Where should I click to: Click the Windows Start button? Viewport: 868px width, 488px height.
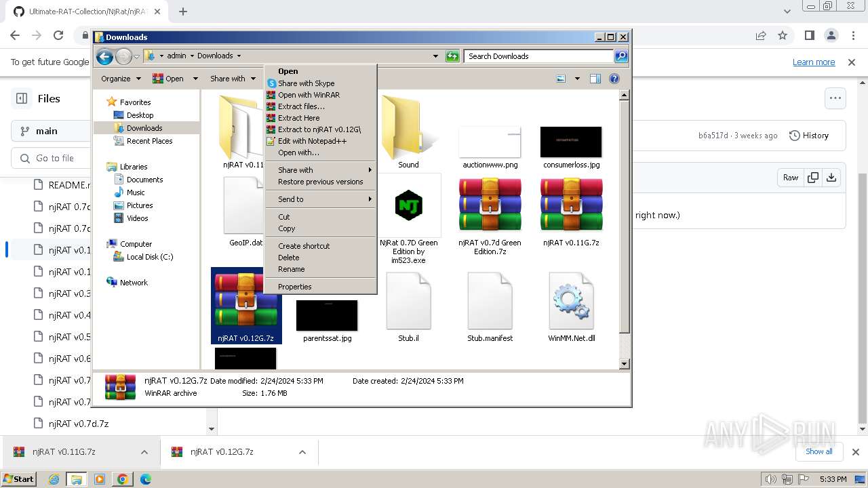point(18,479)
